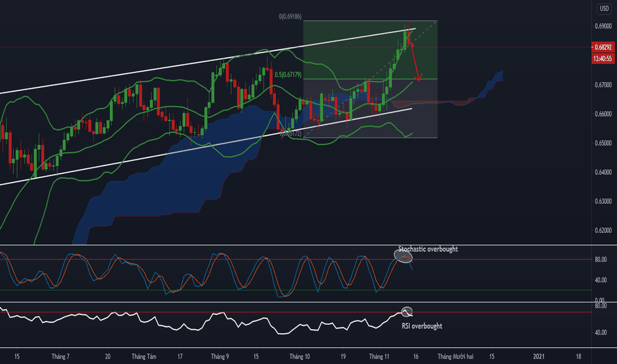Select the Fibonacci 1(0.65172) level label
The height and width of the screenshot is (364, 617).
(291, 134)
